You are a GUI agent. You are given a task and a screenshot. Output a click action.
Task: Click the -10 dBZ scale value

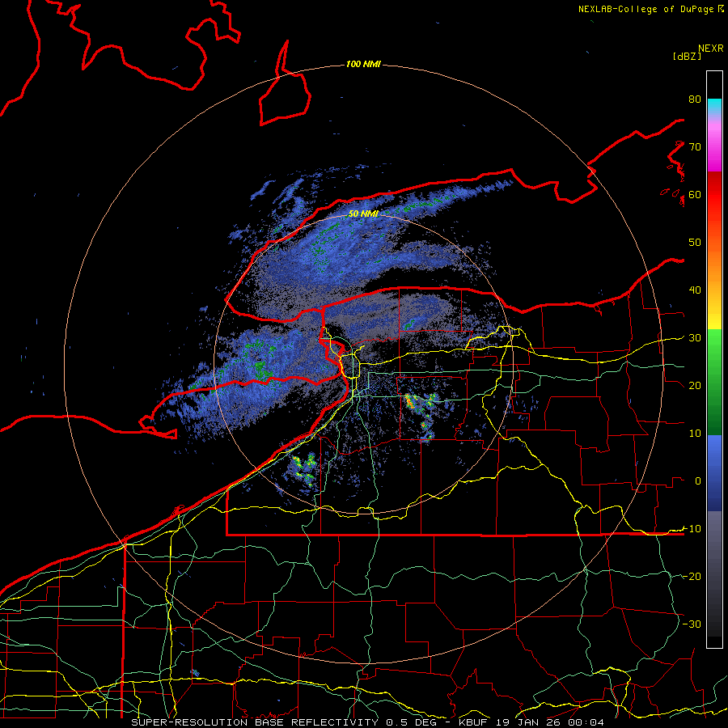[x=692, y=529]
